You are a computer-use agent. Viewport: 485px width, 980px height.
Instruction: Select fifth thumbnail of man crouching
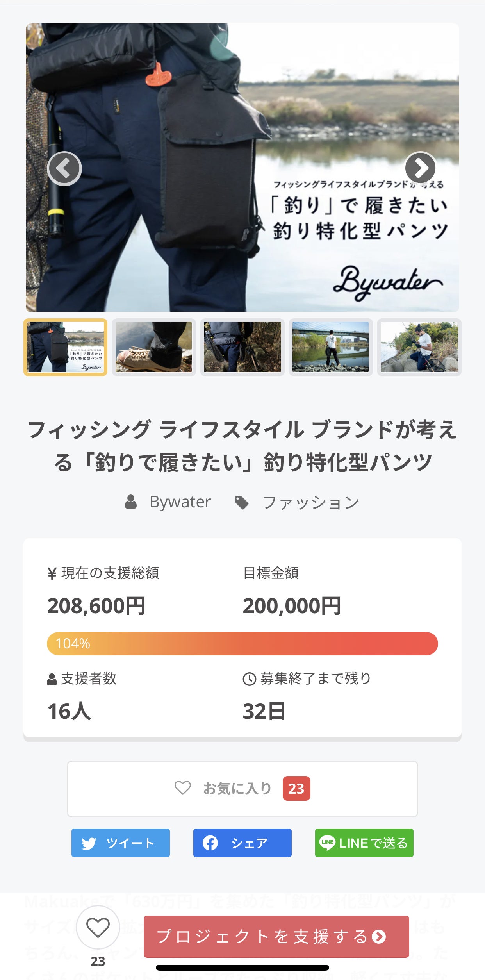coord(419,347)
